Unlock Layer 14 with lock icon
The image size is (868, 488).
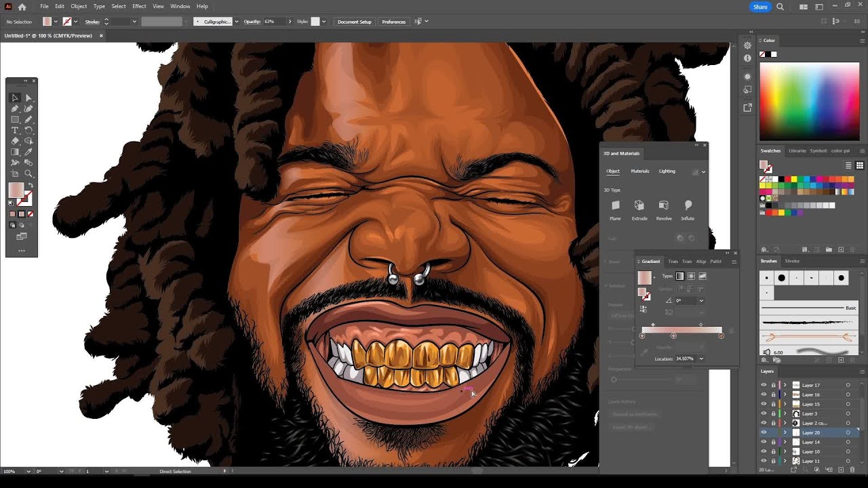click(x=773, y=442)
